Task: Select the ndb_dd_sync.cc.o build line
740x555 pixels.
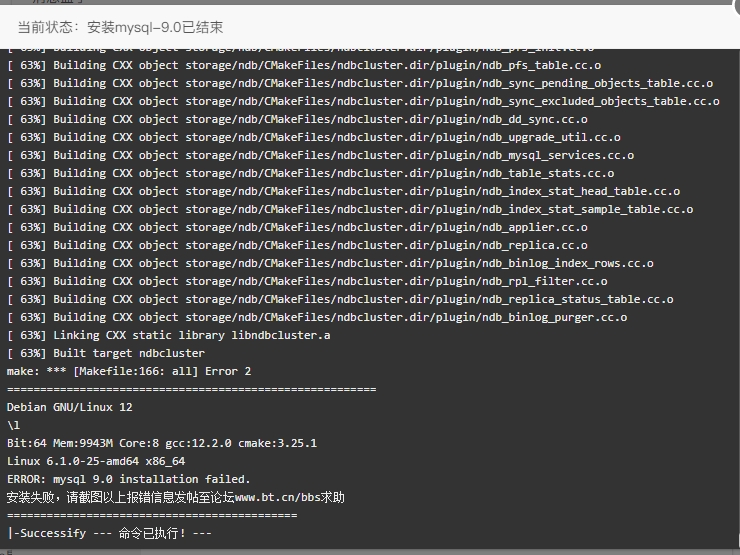Action: pos(297,119)
